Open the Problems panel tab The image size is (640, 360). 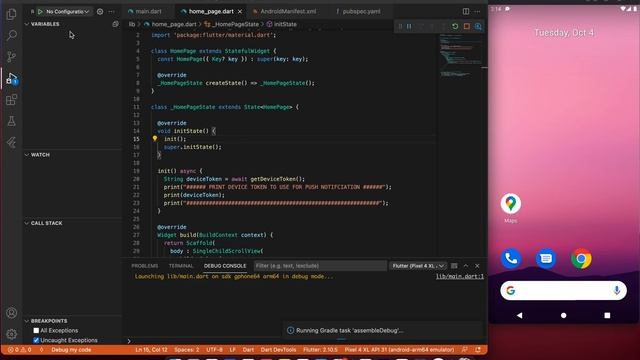pyautogui.click(x=144, y=266)
